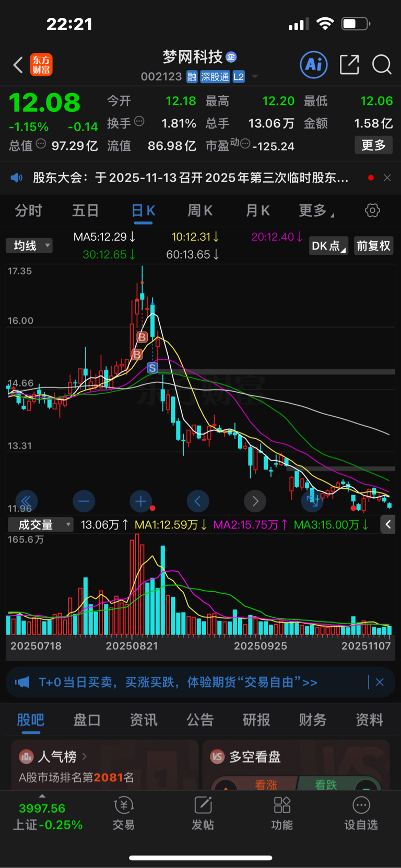401x868 pixels.
Task: Switch to the 资料 tab
Action: click(369, 720)
